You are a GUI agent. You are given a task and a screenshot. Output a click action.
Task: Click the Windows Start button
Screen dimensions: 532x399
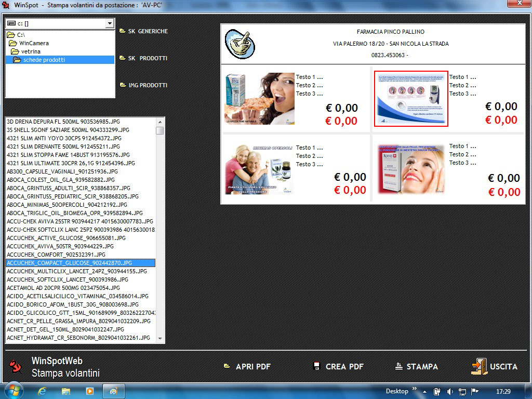pyautogui.click(x=13, y=391)
